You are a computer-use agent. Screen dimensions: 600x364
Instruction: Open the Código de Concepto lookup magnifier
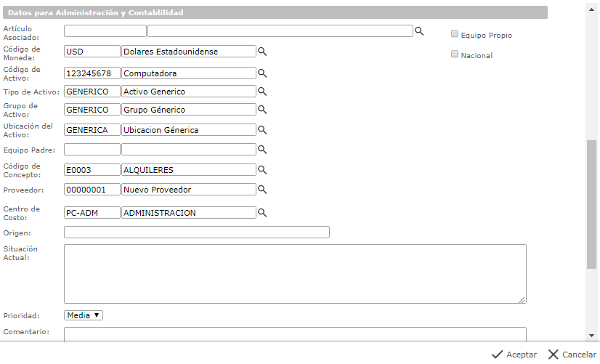263,169
